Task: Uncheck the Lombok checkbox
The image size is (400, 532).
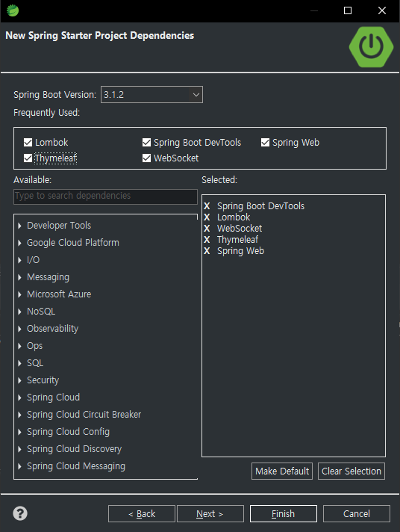Action: tap(28, 142)
